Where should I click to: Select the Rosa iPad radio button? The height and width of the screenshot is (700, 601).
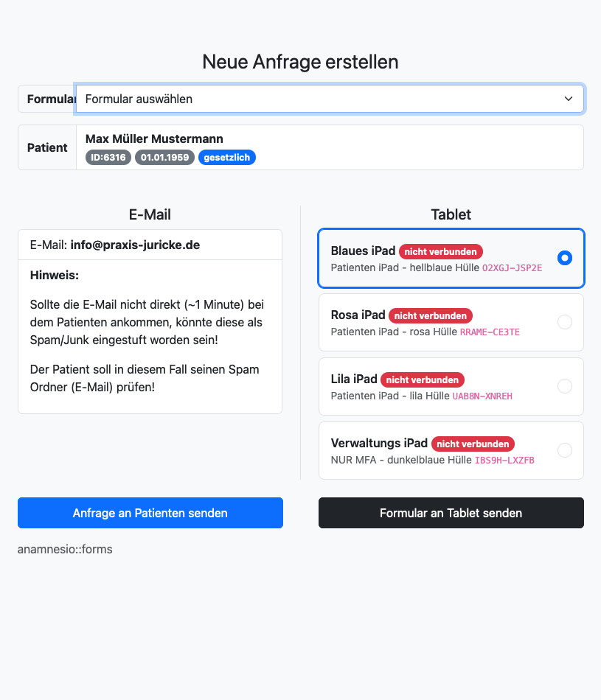coord(565,322)
